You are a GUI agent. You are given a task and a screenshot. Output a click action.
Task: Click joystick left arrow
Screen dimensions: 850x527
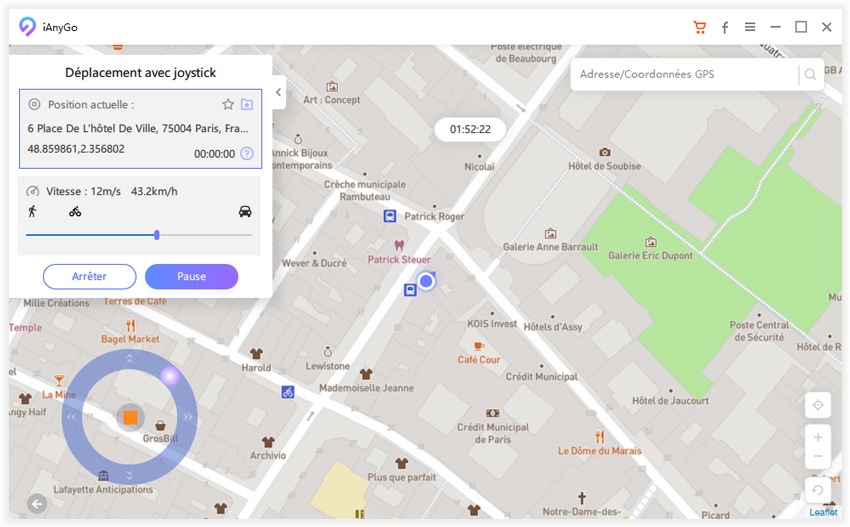coord(71,417)
